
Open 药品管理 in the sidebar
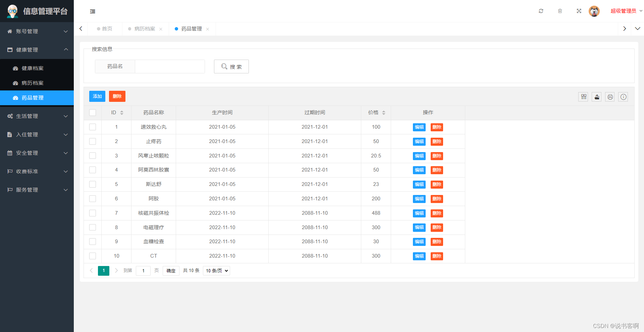pos(37,98)
